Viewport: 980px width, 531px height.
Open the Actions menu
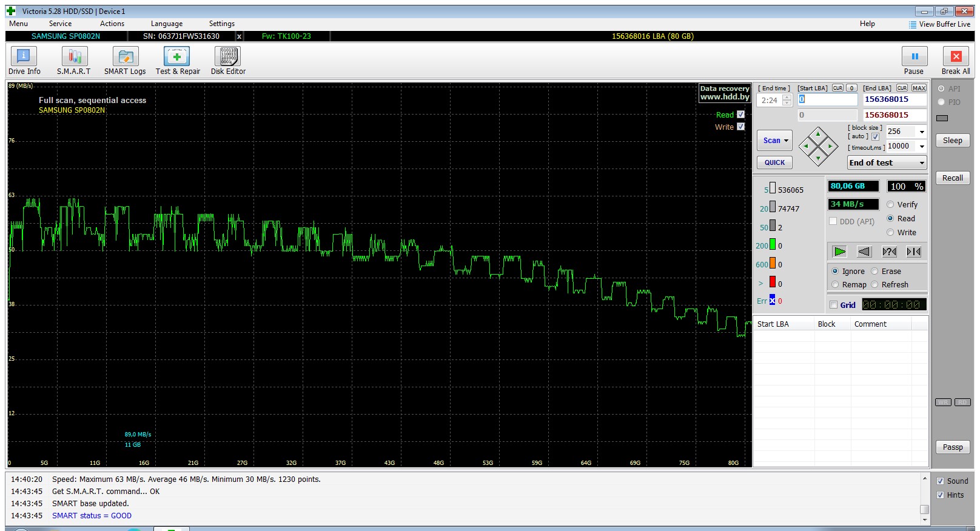(x=112, y=24)
